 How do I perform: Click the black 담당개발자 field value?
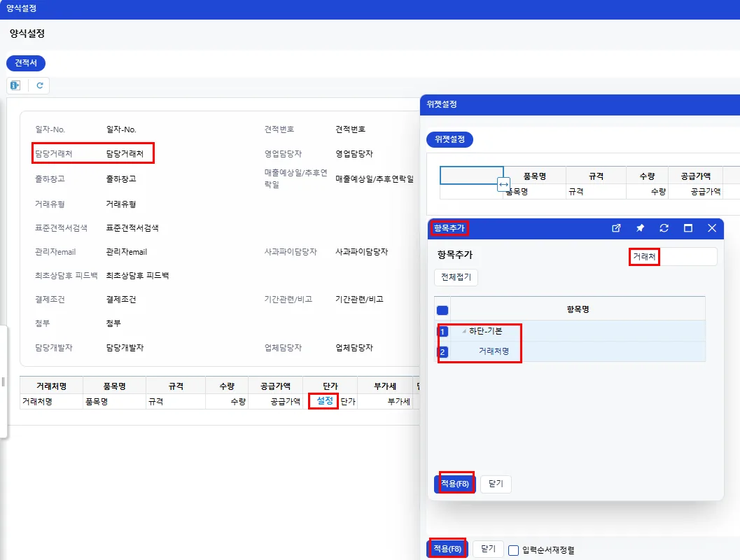pos(125,348)
